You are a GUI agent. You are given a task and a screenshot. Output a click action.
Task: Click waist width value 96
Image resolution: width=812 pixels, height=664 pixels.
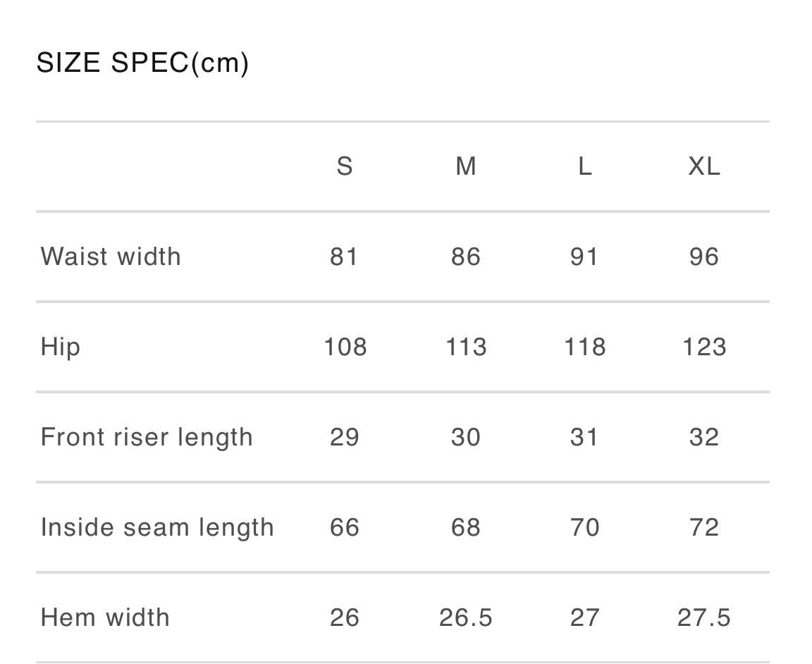tap(704, 257)
